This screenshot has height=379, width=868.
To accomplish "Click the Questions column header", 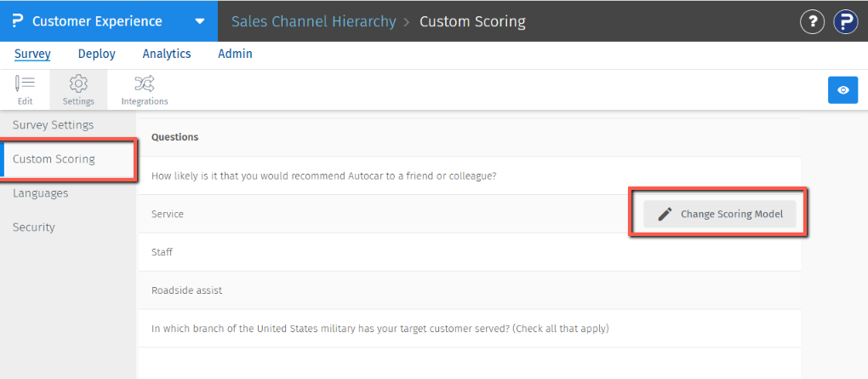I will (x=175, y=137).
